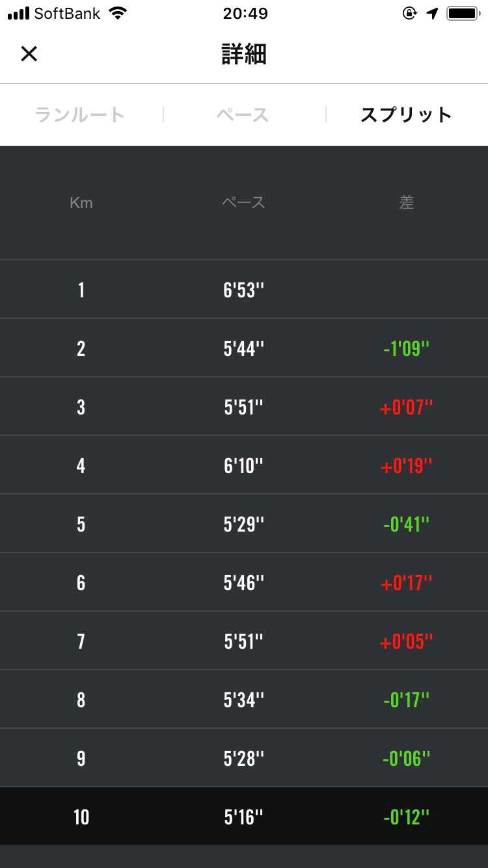Select the highlighted kilometer 10 row
Viewport: 488px width, 868px height.
[244, 817]
